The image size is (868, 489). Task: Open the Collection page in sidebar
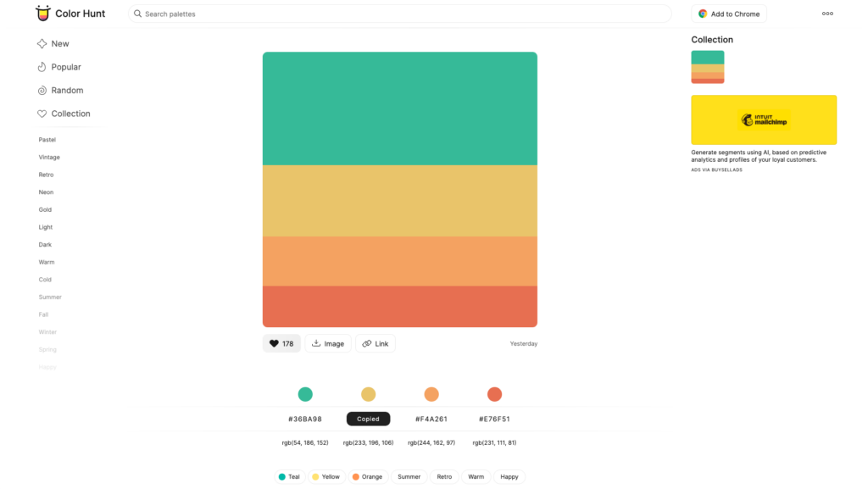point(64,114)
